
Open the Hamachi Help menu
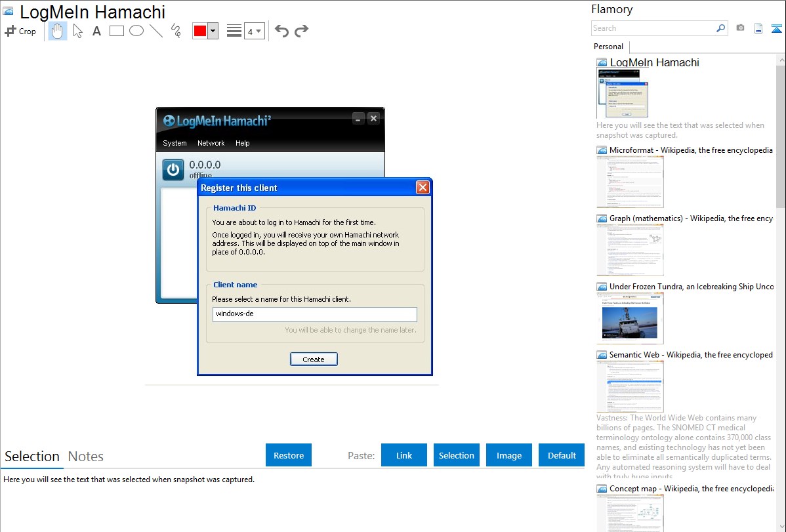[x=243, y=143]
